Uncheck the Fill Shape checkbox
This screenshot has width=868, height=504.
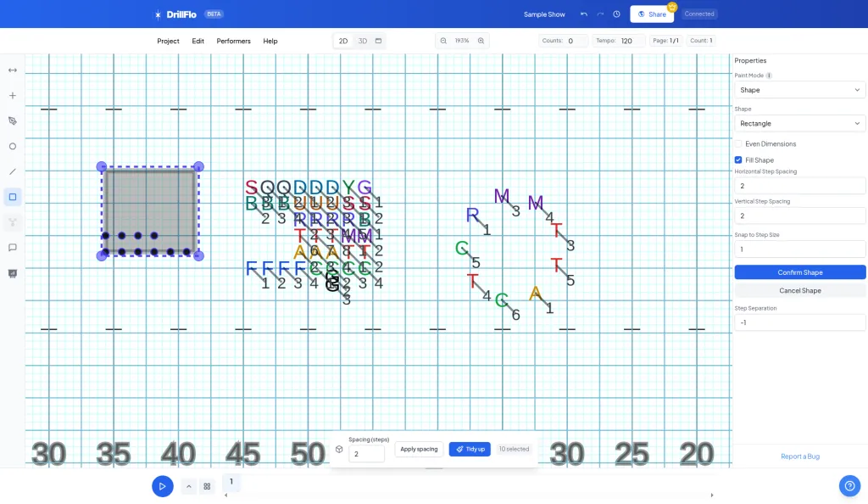pos(738,160)
